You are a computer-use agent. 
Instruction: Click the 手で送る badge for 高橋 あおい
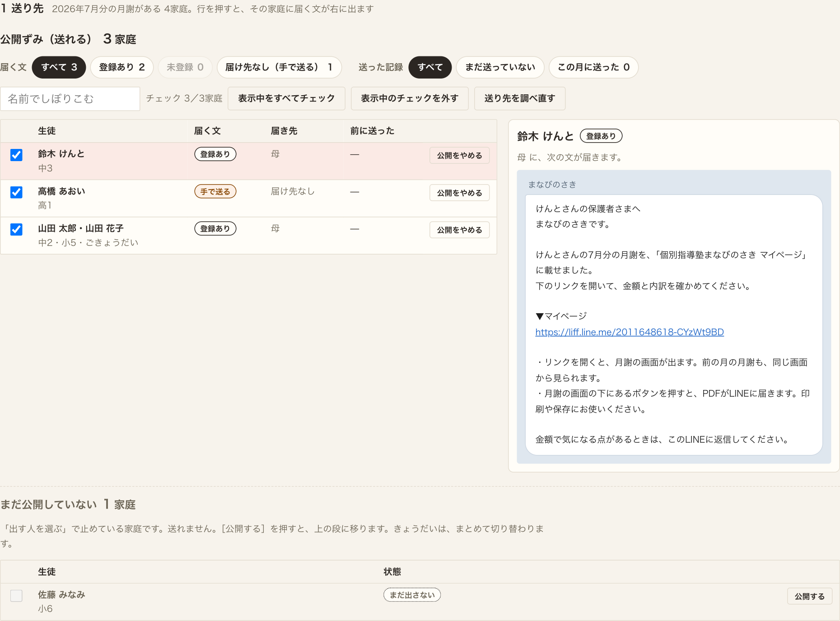[x=215, y=192]
